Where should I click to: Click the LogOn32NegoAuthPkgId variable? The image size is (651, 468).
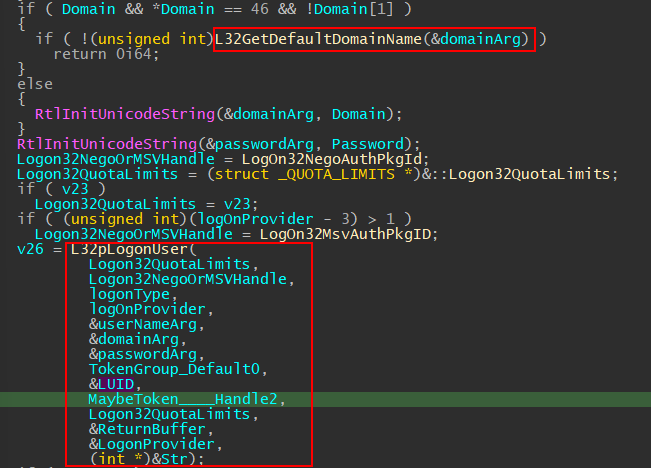pos(332,159)
